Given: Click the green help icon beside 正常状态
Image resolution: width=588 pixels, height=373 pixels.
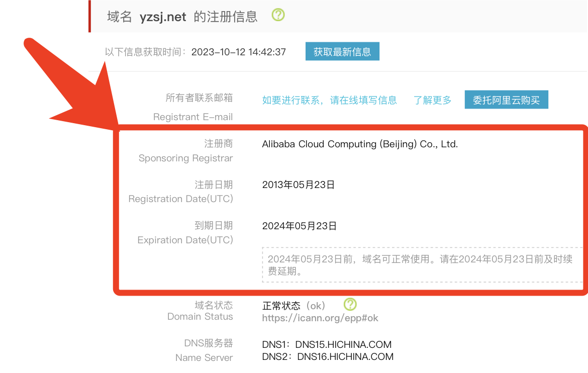Looking at the screenshot, I should point(350,304).
